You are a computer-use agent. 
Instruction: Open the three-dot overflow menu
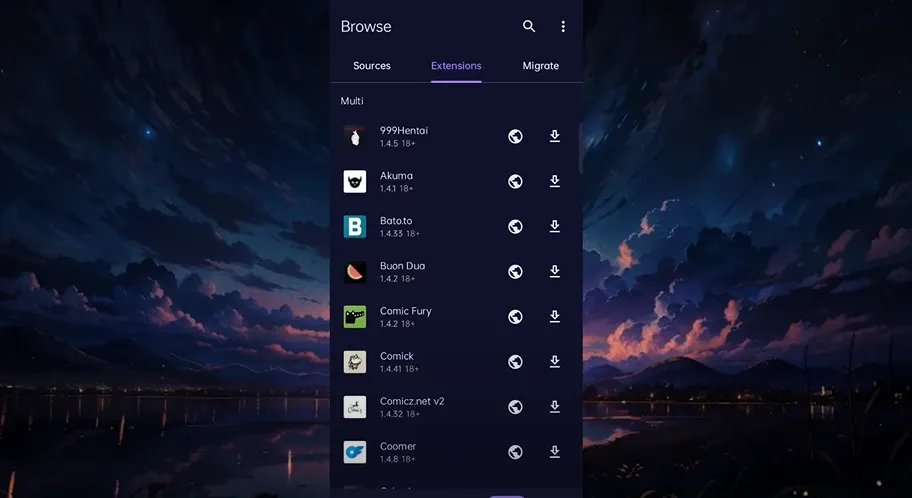[562, 26]
